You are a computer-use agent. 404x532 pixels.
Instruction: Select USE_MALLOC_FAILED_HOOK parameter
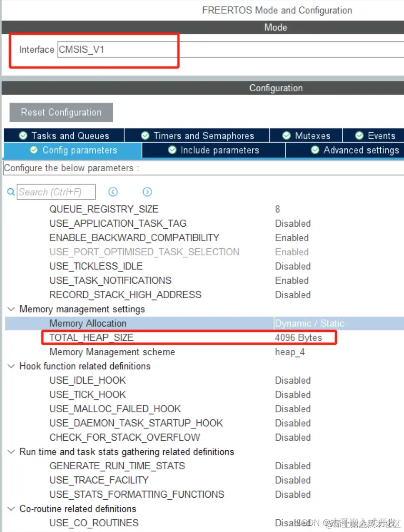[x=115, y=409]
